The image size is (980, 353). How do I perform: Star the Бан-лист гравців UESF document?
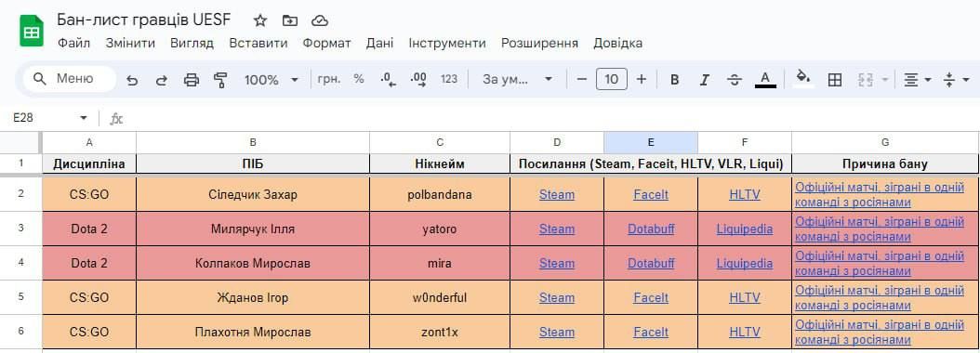(x=260, y=20)
